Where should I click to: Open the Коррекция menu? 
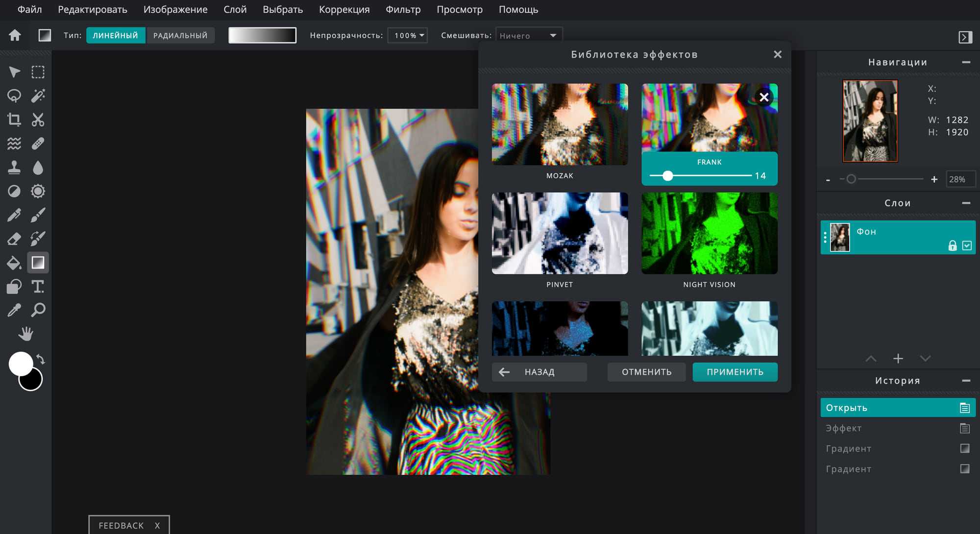point(344,9)
